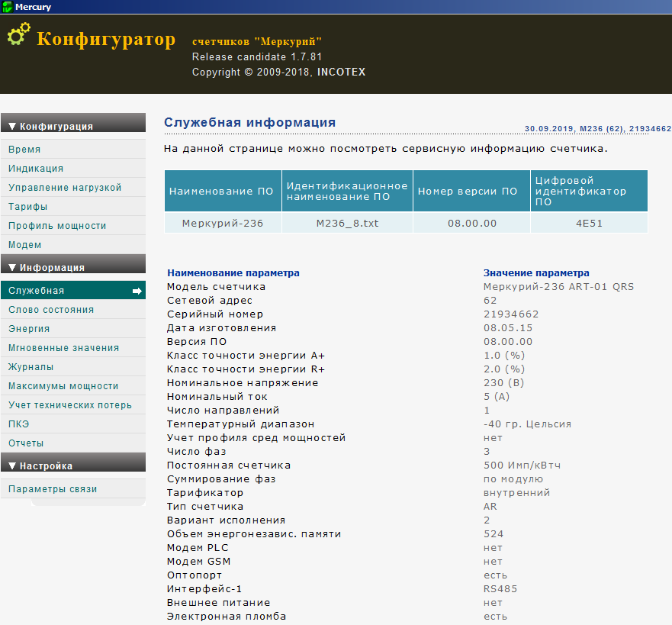The width and height of the screenshot is (672, 625).
Task: Open the Тарифы section
Action: point(73,207)
